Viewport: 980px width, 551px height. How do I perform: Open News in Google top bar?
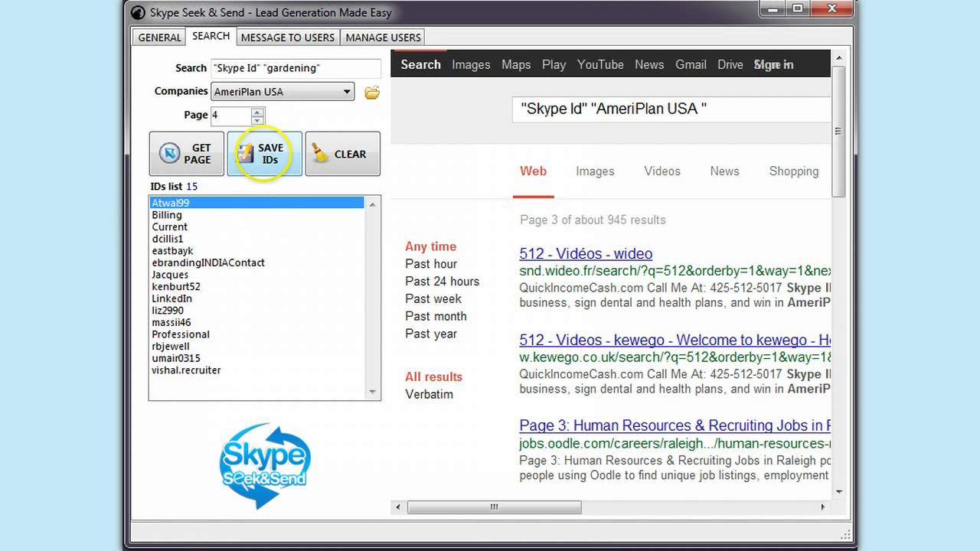tap(649, 64)
